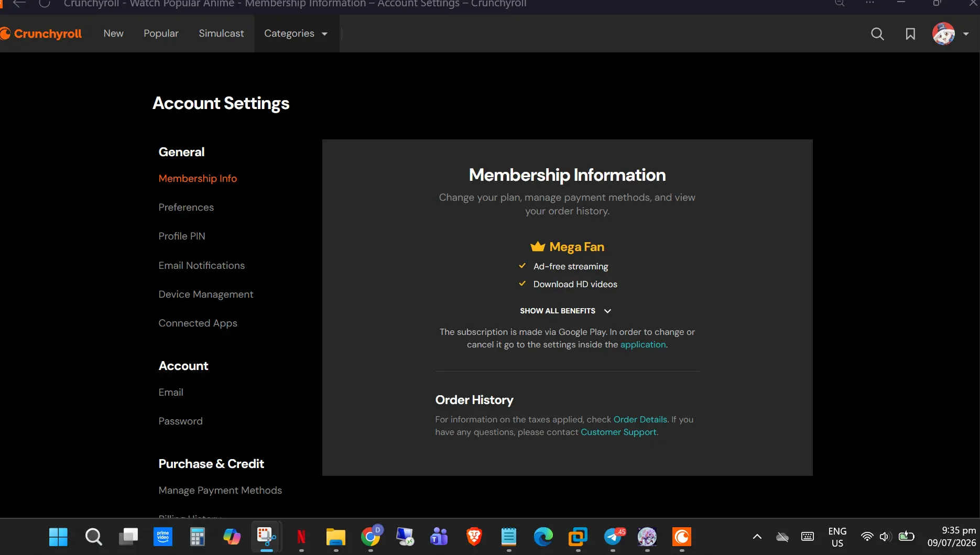Expand the Categories dropdown
The height and width of the screenshot is (555, 980).
pos(296,34)
